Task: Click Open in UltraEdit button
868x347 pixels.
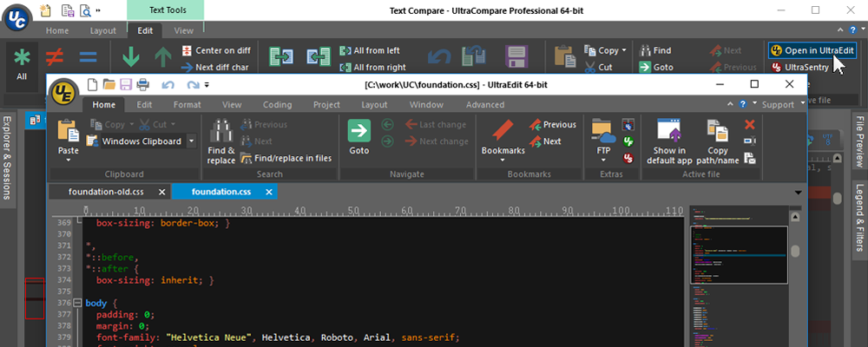Action: (812, 50)
